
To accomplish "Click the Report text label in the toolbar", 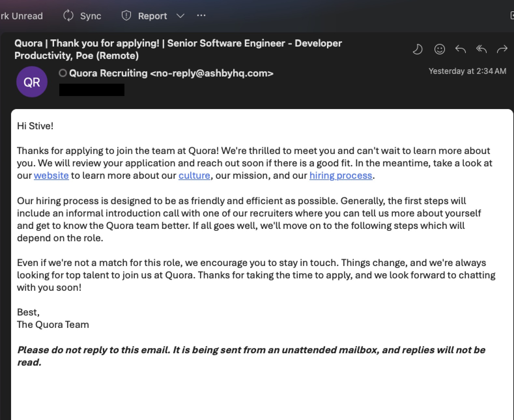I will [x=152, y=16].
